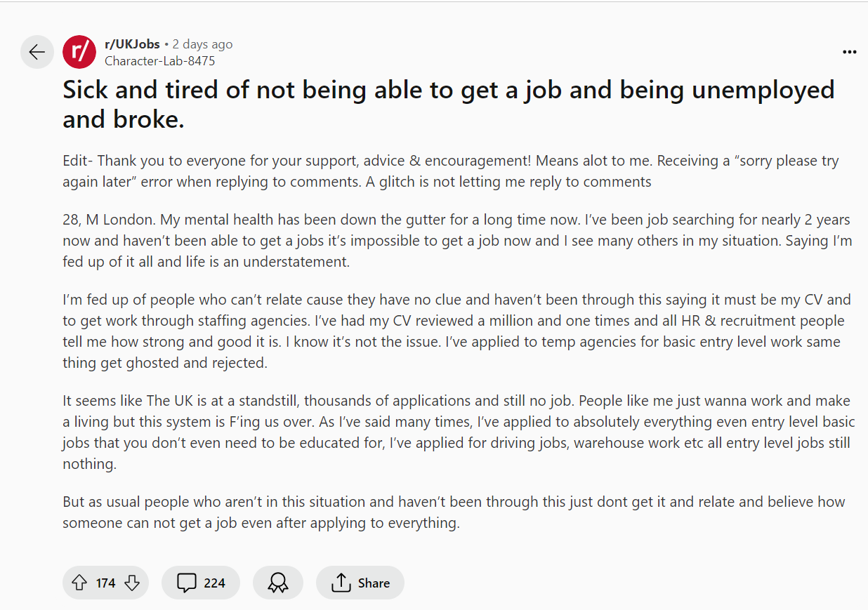Viewport: 868px width, 610px height.
Task: Click the post title text
Action: click(448, 105)
